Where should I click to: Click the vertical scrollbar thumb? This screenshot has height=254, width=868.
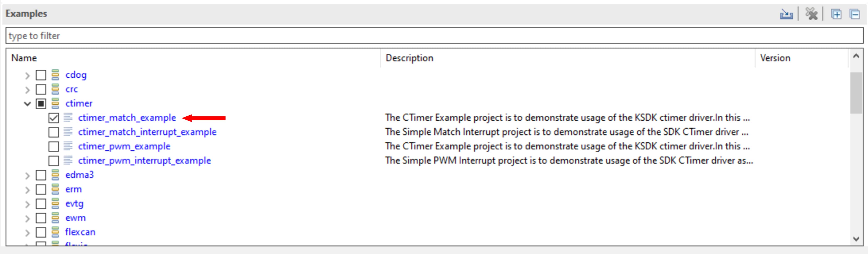pos(856,93)
